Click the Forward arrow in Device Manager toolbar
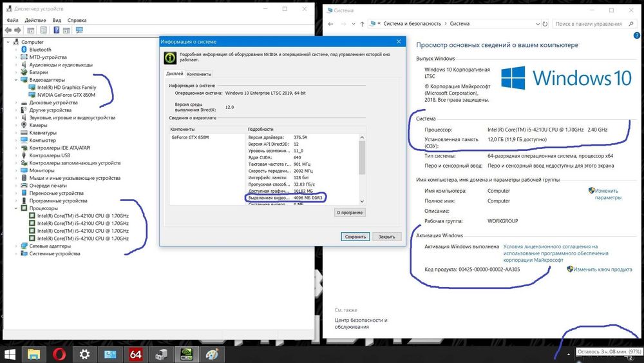Viewport: 644px width, 363px height. coord(17,30)
